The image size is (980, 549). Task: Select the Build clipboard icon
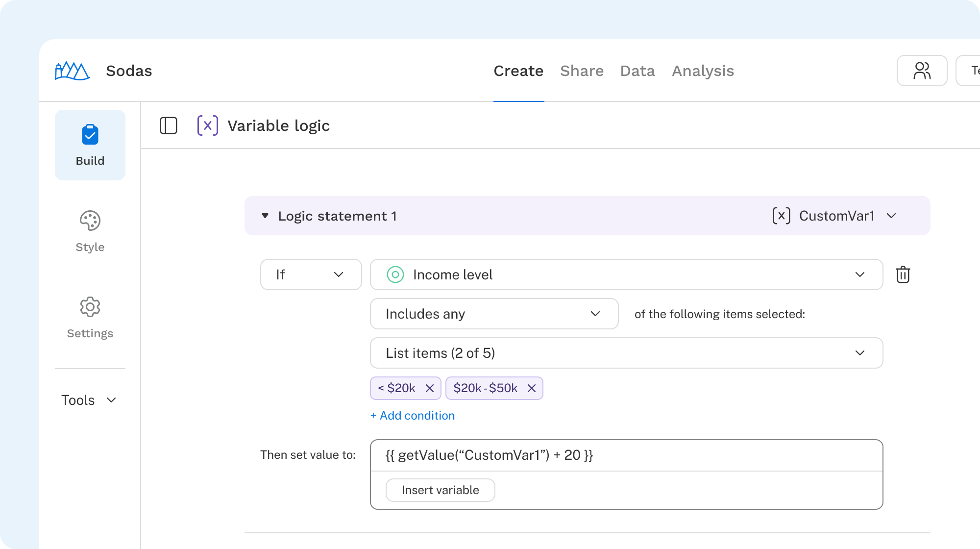90,135
